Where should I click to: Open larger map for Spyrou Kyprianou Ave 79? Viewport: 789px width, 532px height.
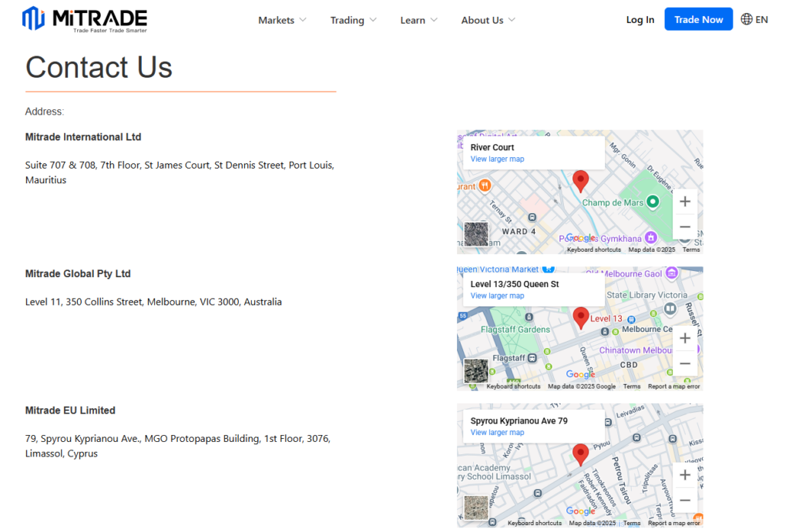coord(497,433)
